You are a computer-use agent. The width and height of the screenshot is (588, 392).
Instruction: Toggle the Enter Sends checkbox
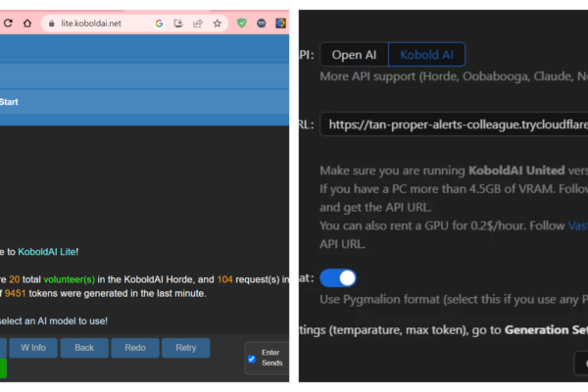(252, 359)
